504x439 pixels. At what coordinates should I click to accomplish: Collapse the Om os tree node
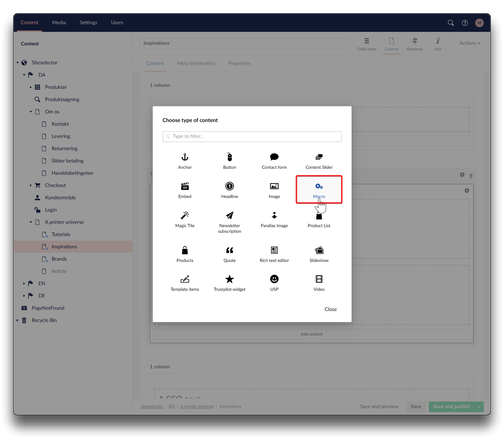pyautogui.click(x=31, y=112)
